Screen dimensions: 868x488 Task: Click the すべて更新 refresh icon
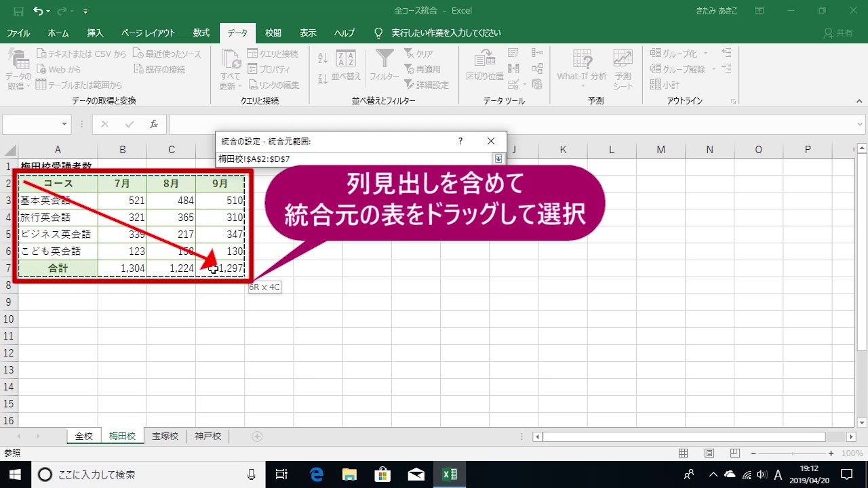(x=231, y=60)
